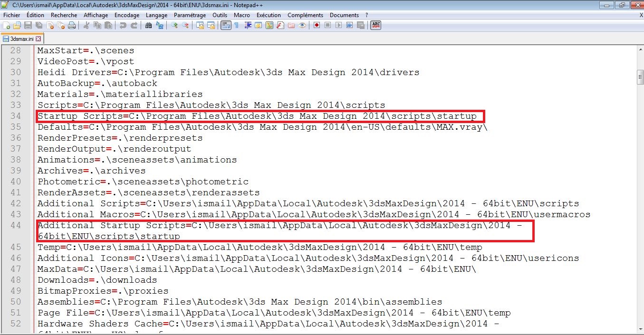Click the Close document toolbar icon
The height and width of the screenshot is (335, 644).
(50, 25)
